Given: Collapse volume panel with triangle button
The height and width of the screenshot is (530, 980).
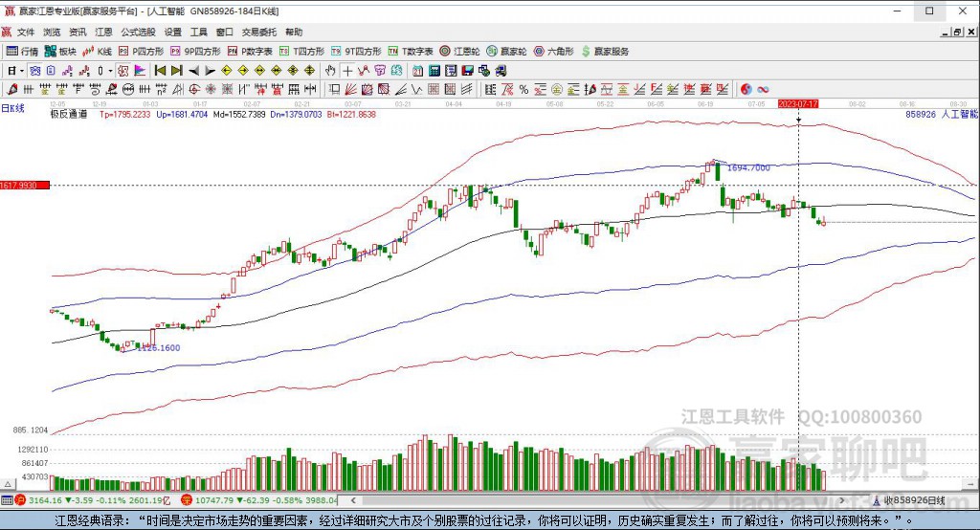Looking at the screenshot, I should tap(8, 484).
